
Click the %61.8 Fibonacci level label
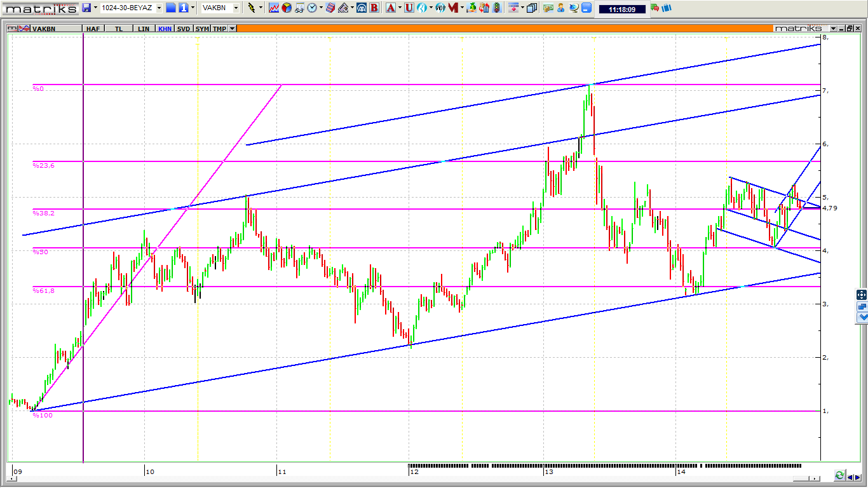tap(44, 290)
